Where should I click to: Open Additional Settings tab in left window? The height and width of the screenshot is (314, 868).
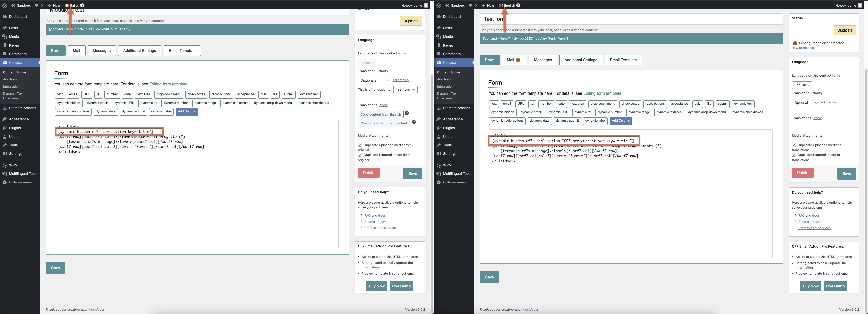(140, 50)
